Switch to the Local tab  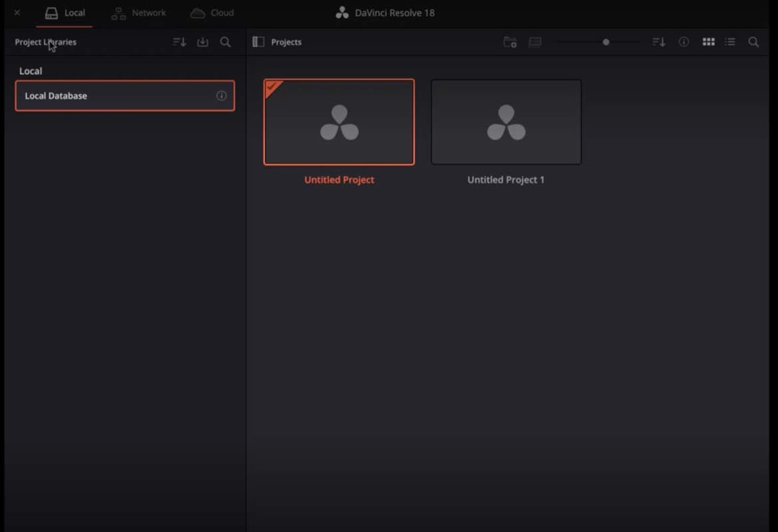pyautogui.click(x=64, y=13)
